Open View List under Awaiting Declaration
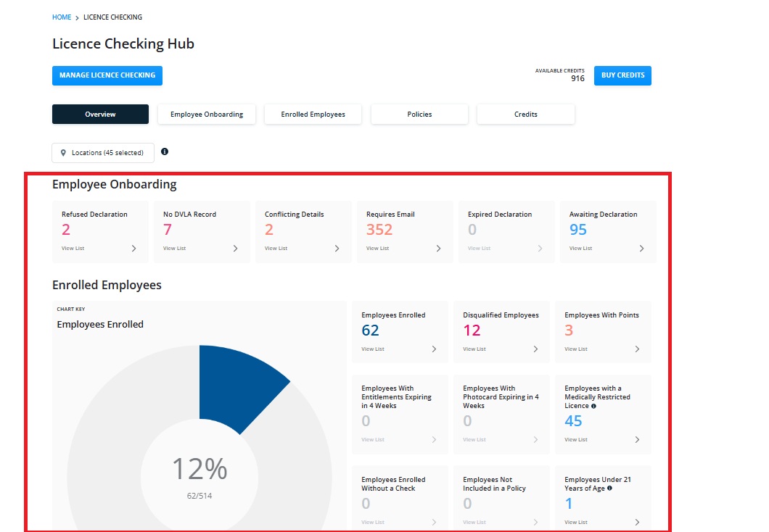This screenshot has width=769, height=532. [580, 249]
